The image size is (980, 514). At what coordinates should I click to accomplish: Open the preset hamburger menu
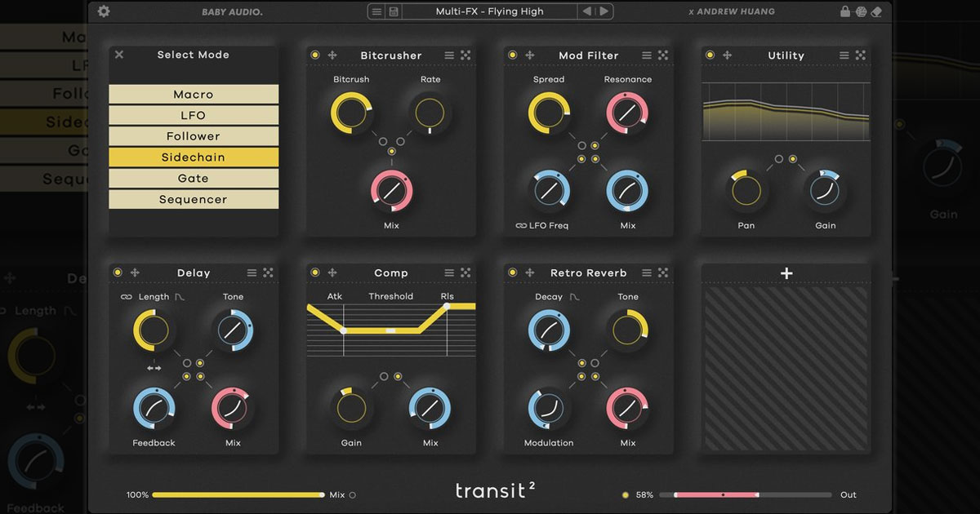(x=376, y=11)
